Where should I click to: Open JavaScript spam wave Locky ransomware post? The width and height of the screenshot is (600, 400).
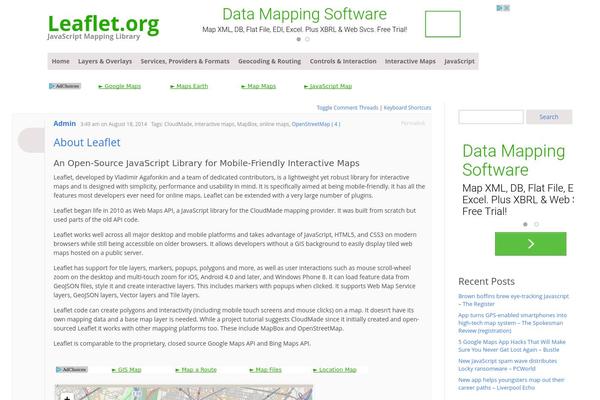[x=507, y=365]
